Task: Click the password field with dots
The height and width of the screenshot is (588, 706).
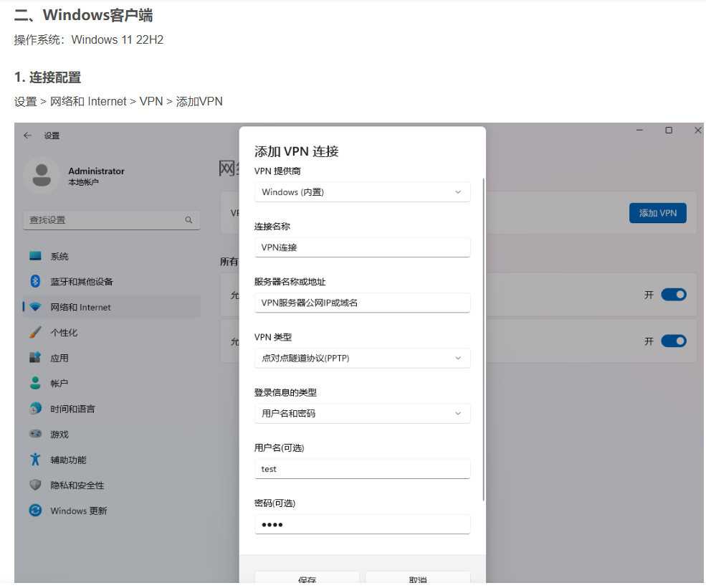Action: click(x=362, y=524)
